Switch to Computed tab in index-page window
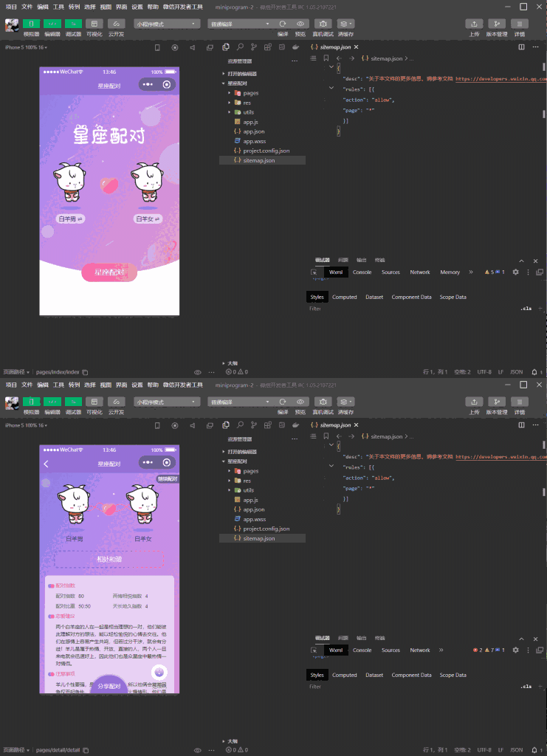Image resolution: width=547 pixels, height=756 pixels. click(x=344, y=297)
